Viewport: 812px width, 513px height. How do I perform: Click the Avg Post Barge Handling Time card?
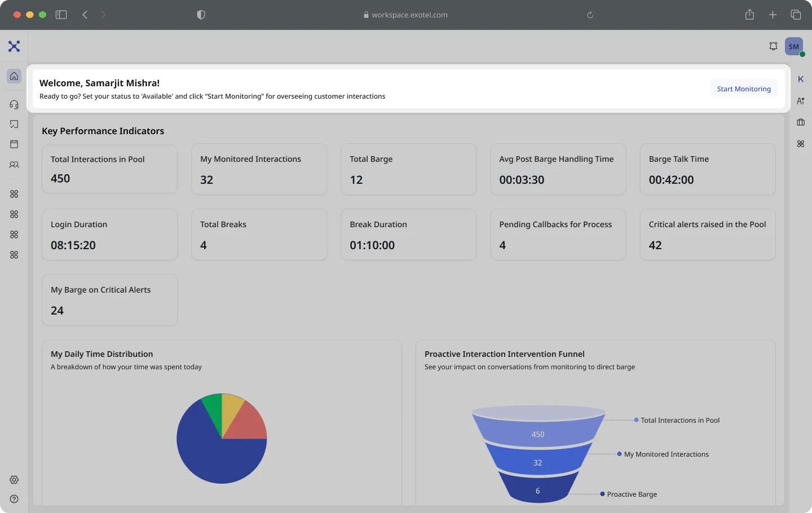558,169
